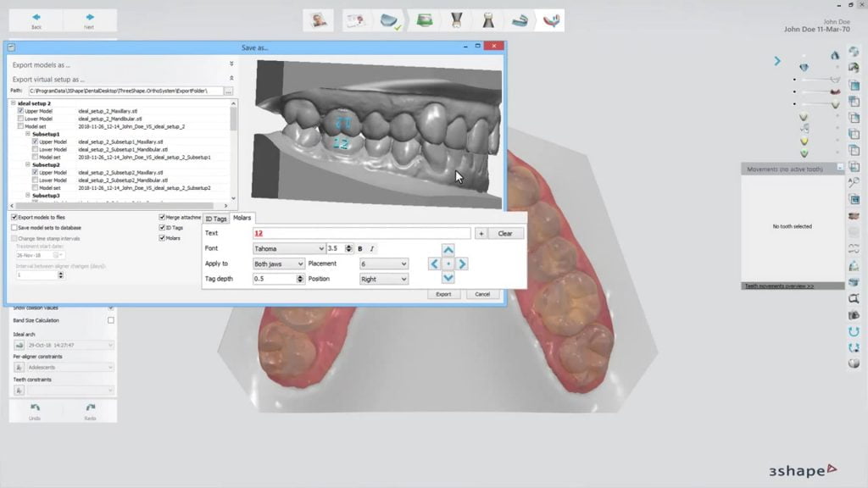Move tag right with the right arrow
Image resolution: width=868 pixels, height=488 pixels.
click(x=462, y=263)
